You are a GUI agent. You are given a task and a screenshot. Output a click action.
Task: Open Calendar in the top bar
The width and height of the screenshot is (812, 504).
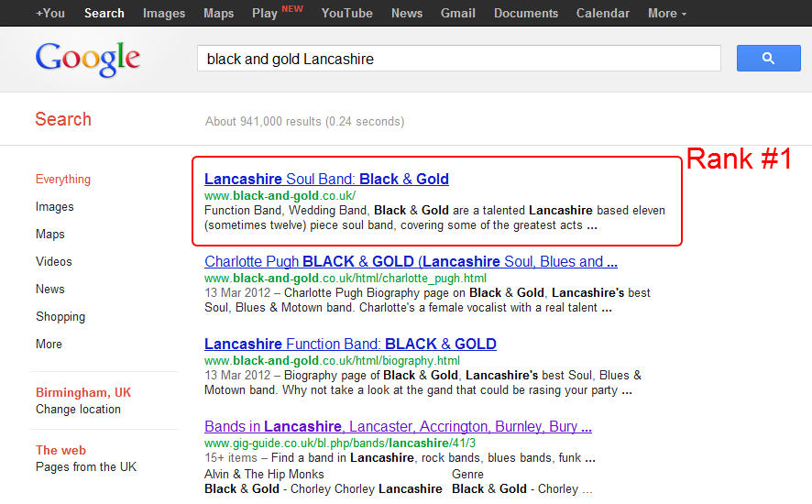[603, 13]
